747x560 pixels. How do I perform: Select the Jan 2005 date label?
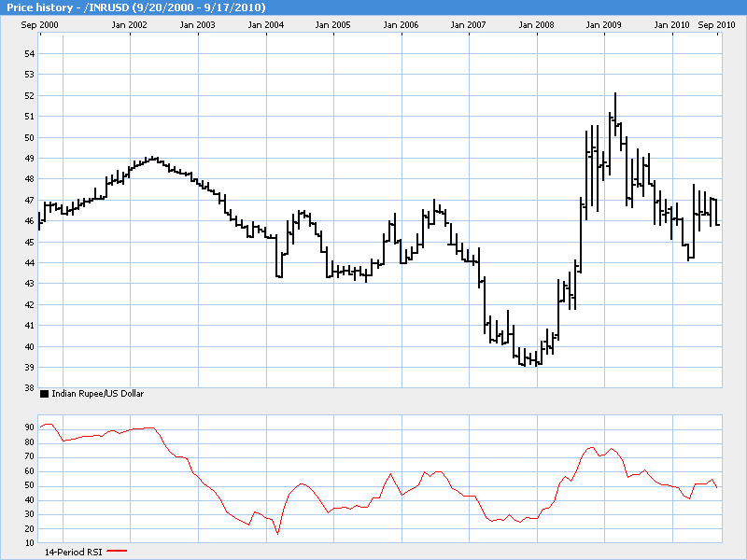coord(334,24)
